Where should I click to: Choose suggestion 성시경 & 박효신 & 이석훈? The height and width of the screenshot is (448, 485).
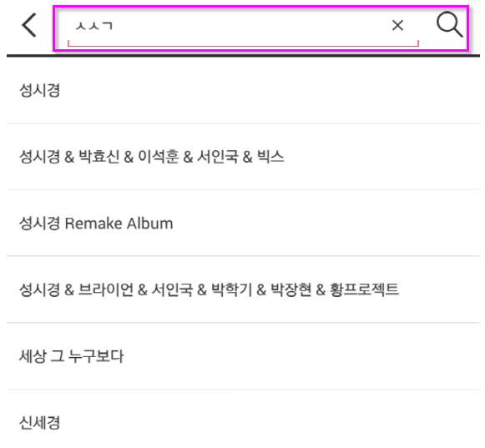pyautogui.click(x=243, y=157)
